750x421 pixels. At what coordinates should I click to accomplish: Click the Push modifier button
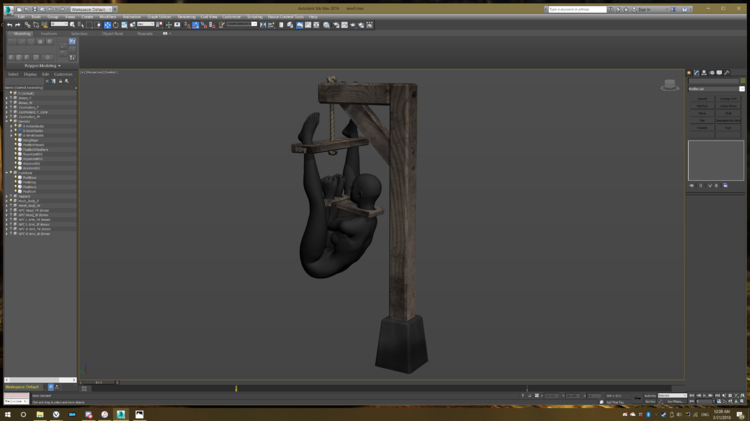(x=728, y=128)
